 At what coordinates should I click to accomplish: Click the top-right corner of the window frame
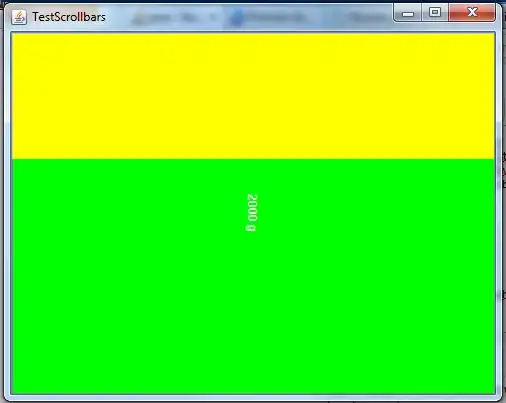click(x=499, y=6)
